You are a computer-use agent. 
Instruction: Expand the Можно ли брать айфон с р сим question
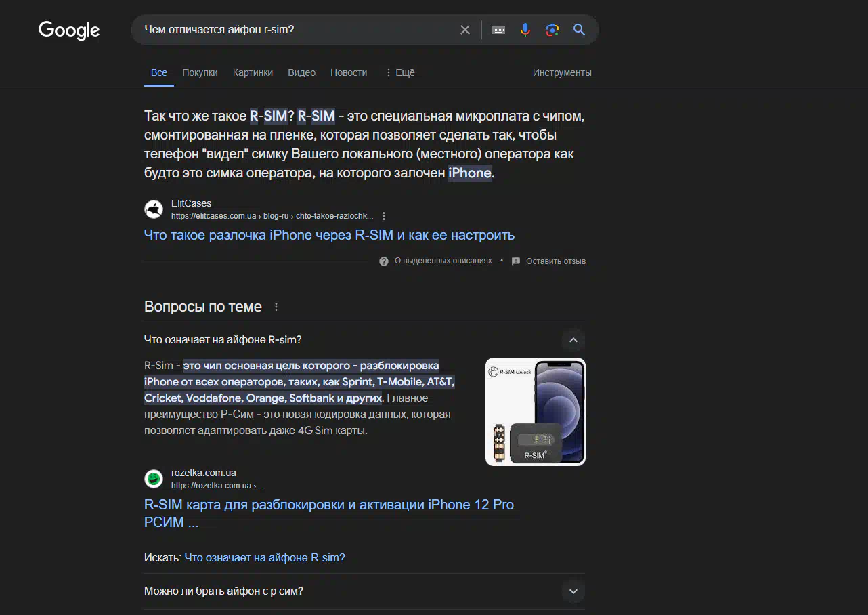573,591
